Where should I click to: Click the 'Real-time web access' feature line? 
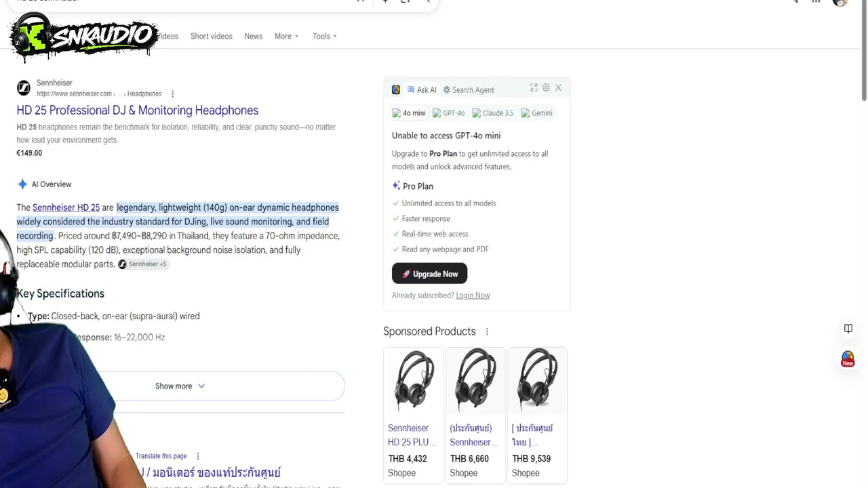point(435,234)
